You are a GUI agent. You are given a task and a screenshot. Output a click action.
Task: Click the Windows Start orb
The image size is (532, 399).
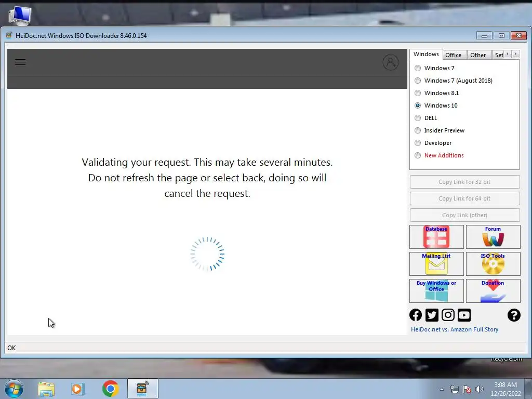[14, 389]
